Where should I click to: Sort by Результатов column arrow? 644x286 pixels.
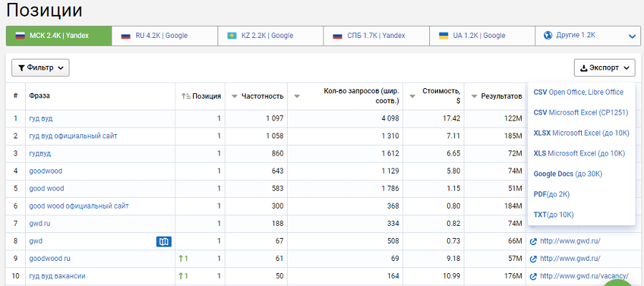474,97
